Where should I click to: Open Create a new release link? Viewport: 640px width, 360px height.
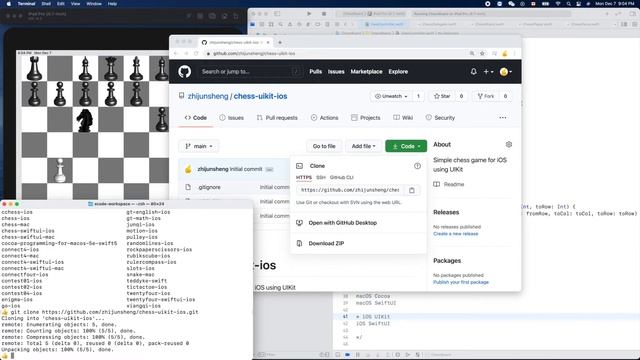[x=456, y=234]
